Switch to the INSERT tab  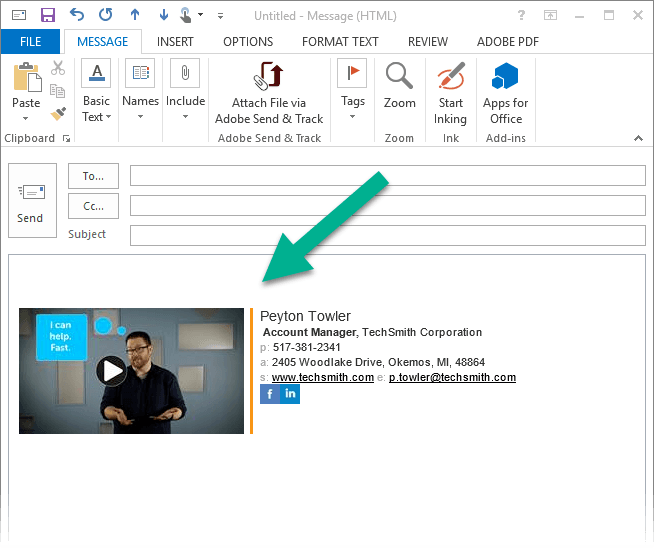175,42
